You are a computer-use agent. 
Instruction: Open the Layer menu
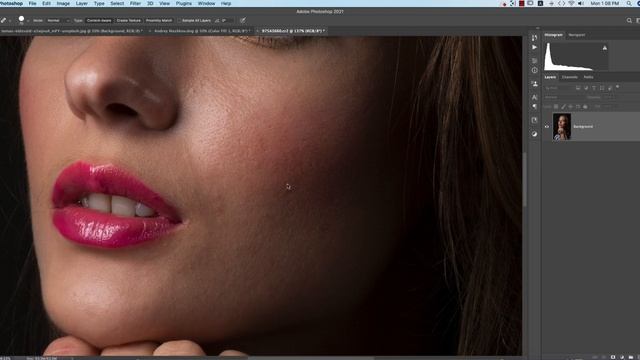[x=82, y=3]
